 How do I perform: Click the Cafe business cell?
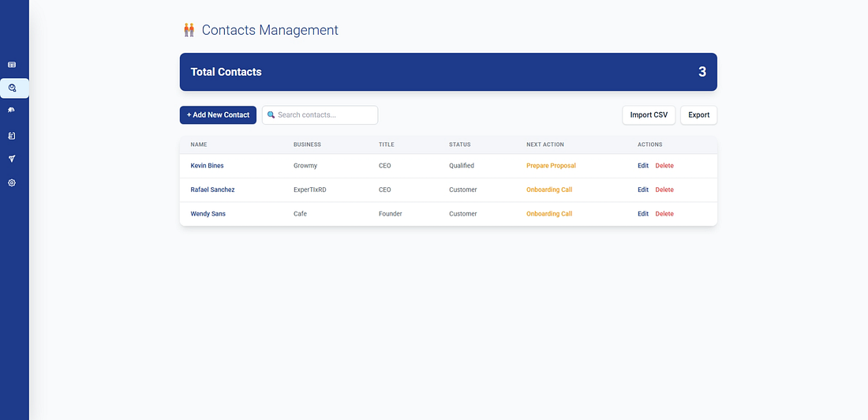[x=300, y=214]
